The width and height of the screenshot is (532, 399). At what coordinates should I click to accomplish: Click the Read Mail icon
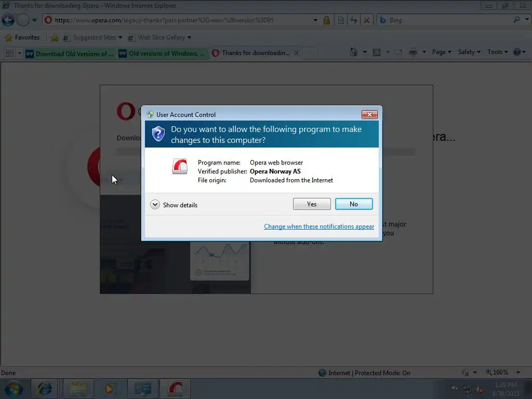[x=398, y=52]
